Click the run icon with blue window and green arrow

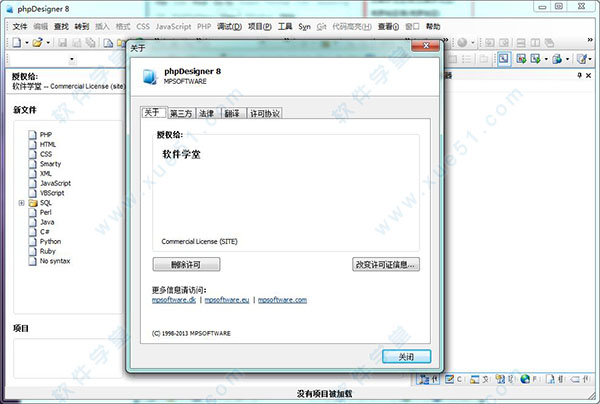coord(535,59)
